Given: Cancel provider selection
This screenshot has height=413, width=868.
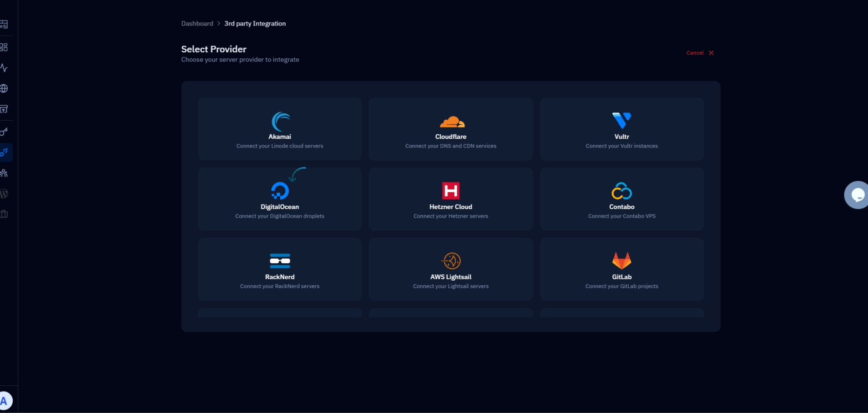Looking at the screenshot, I should point(695,53).
